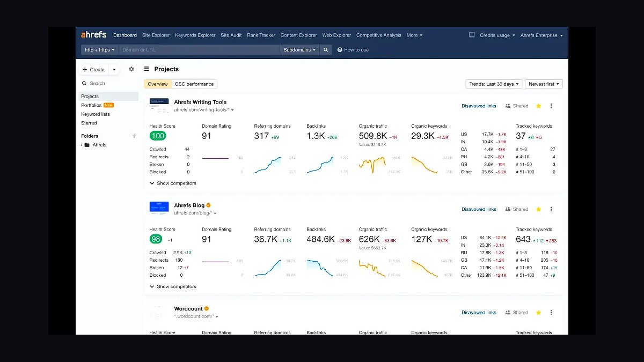Expand the ahrefs.com/writing-tools/* URL dropdown
The image size is (644, 362).
pos(232,110)
